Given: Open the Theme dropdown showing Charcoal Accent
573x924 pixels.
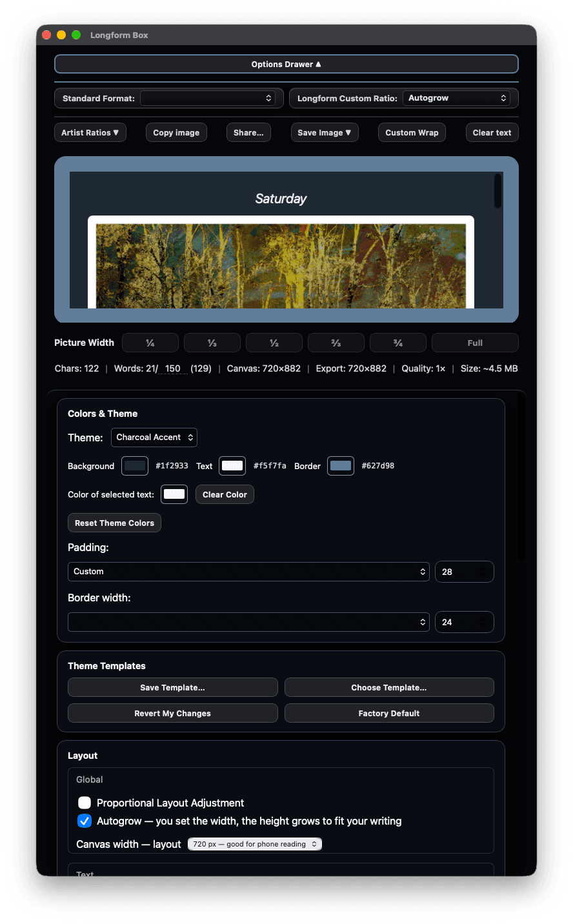Looking at the screenshot, I should (x=154, y=437).
